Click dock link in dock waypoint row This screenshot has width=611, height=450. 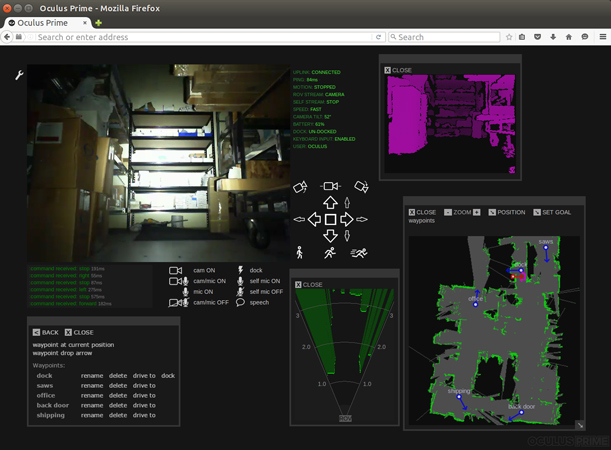tap(168, 376)
